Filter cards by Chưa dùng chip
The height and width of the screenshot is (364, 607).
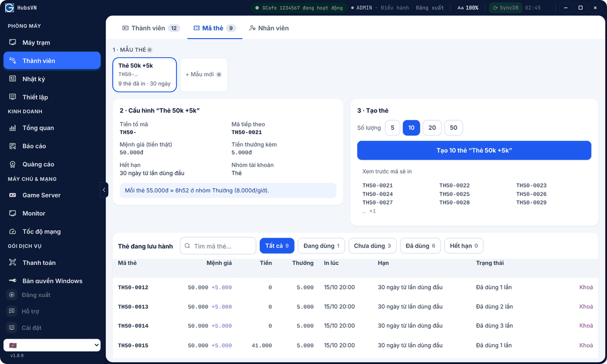(x=372, y=245)
